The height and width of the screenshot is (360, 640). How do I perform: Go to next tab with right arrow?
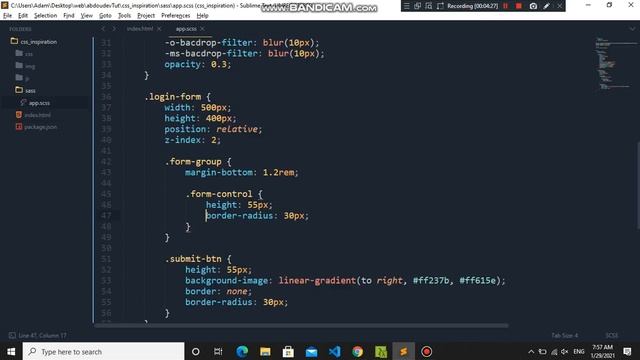point(114,29)
